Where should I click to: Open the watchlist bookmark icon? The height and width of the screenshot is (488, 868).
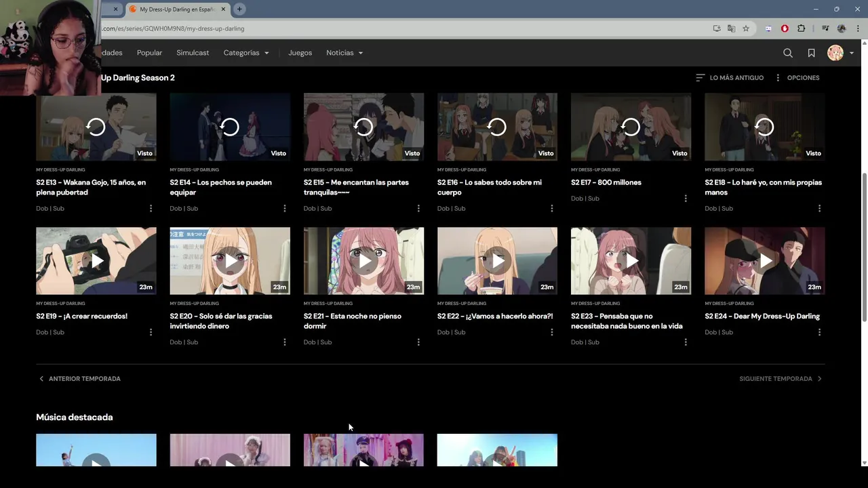pos(811,53)
